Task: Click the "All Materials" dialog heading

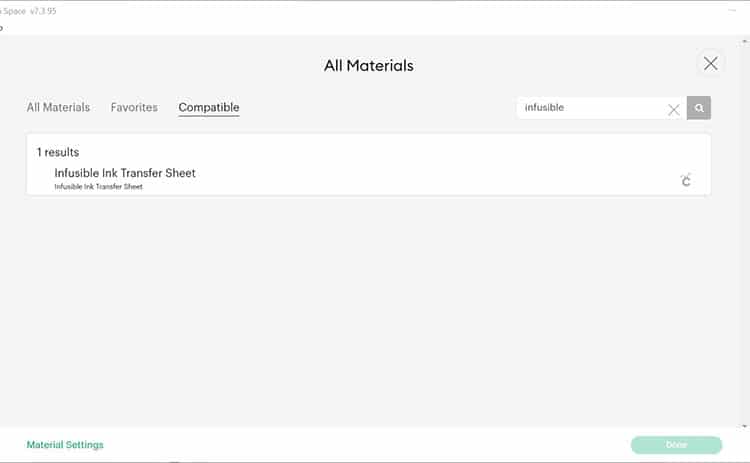Action: point(368,66)
